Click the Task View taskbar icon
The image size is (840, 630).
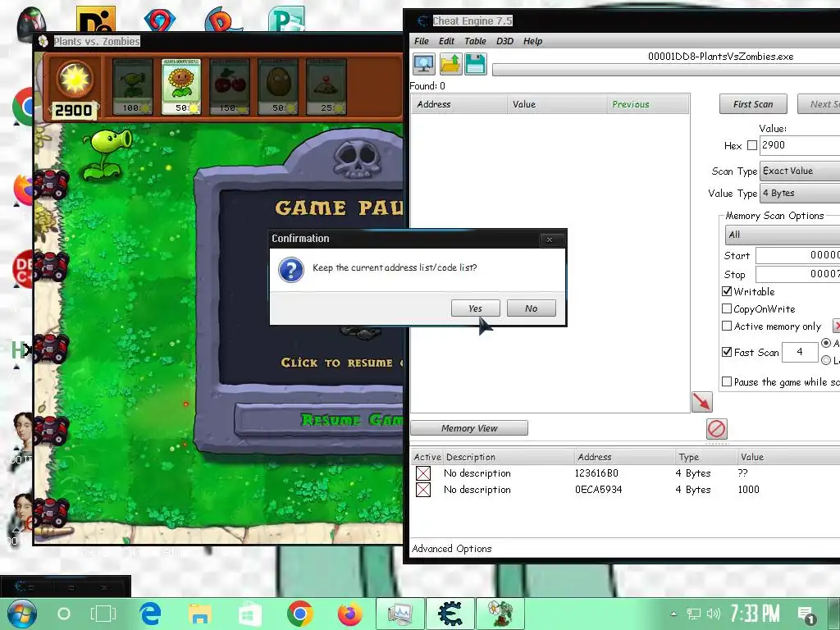103,614
